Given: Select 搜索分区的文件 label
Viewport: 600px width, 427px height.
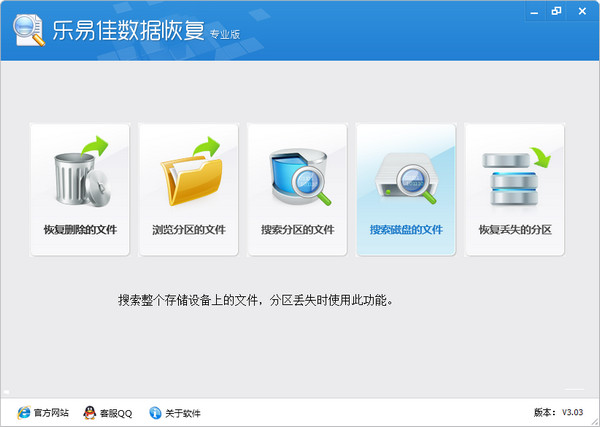Looking at the screenshot, I should 298,230.
